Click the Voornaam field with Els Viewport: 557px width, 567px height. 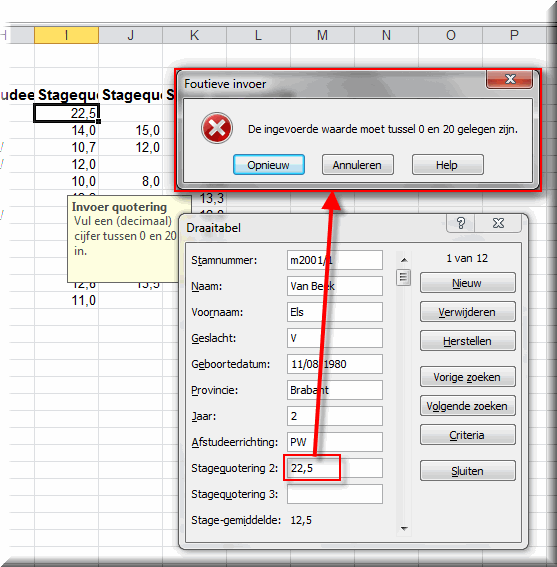coord(335,312)
